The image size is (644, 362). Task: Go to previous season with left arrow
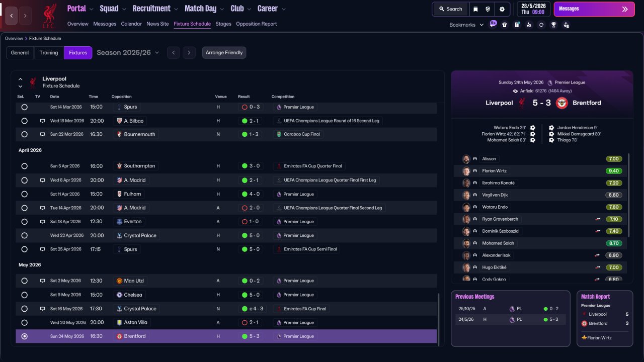coord(173,53)
